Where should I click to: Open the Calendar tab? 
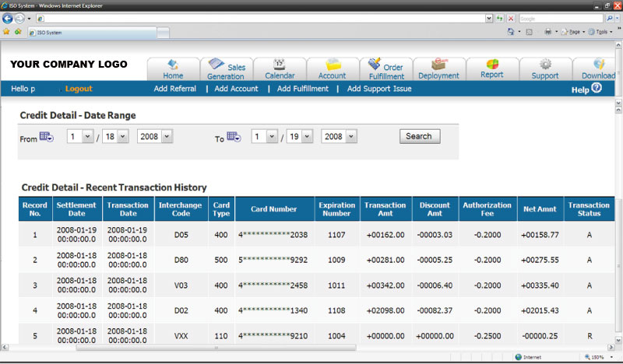(x=280, y=69)
